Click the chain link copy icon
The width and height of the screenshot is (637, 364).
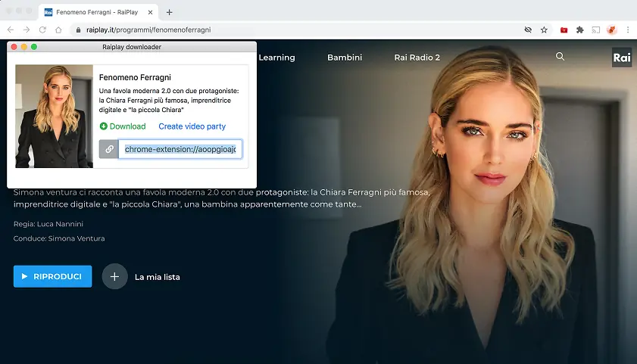(x=109, y=149)
